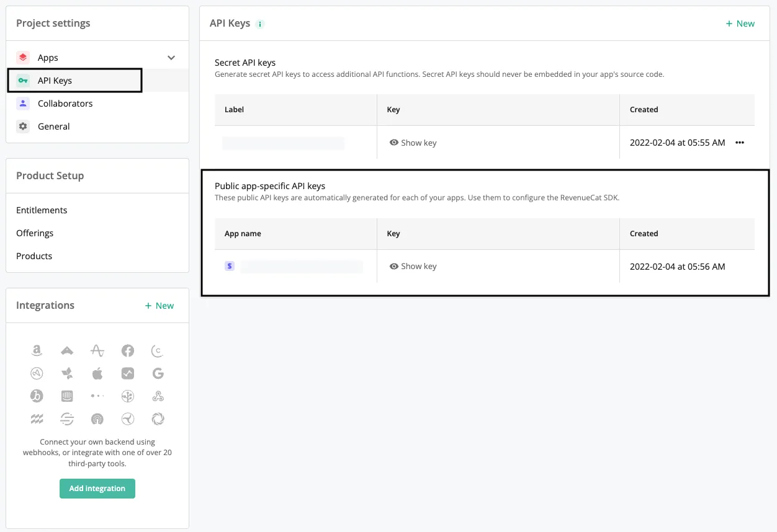Image resolution: width=777 pixels, height=532 pixels.
Task: Click the three-dots Iterable integration icon
Action: click(x=97, y=396)
